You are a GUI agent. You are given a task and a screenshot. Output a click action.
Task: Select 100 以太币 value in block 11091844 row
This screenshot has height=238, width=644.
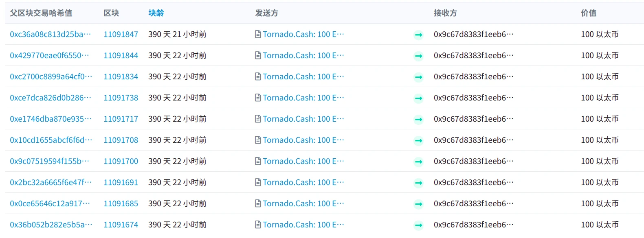[600, 55]
